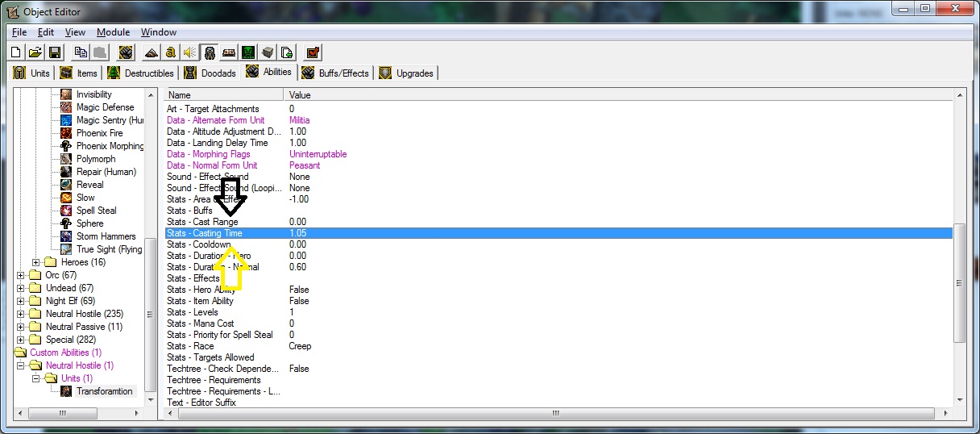Expand the Heroes (16) folder

point(36,262)
